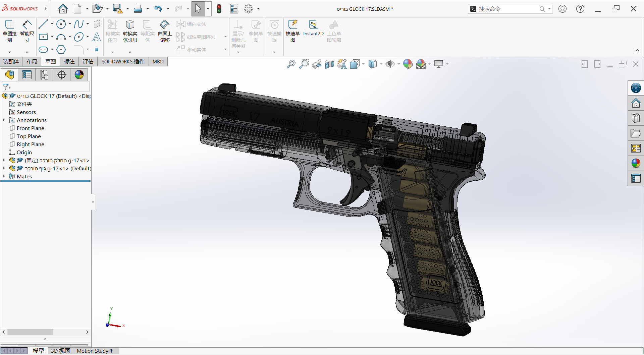Viewport: 644px width, 355px height.
Task: Expand the fixed g-17<1> component
Action: pos(4,160)
